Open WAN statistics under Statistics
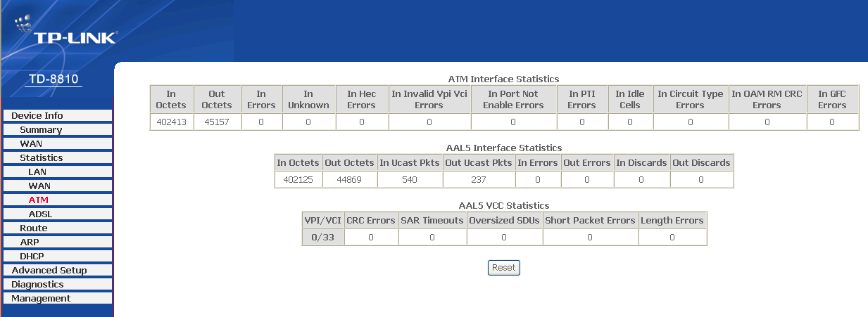 (x=39, y=186)
